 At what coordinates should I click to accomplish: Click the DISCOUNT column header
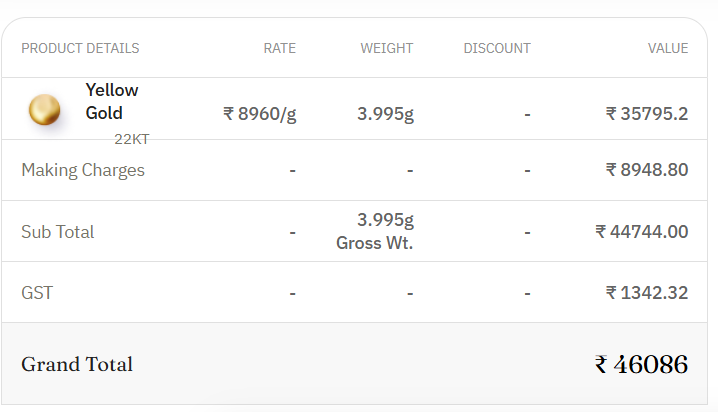(497, 48)
